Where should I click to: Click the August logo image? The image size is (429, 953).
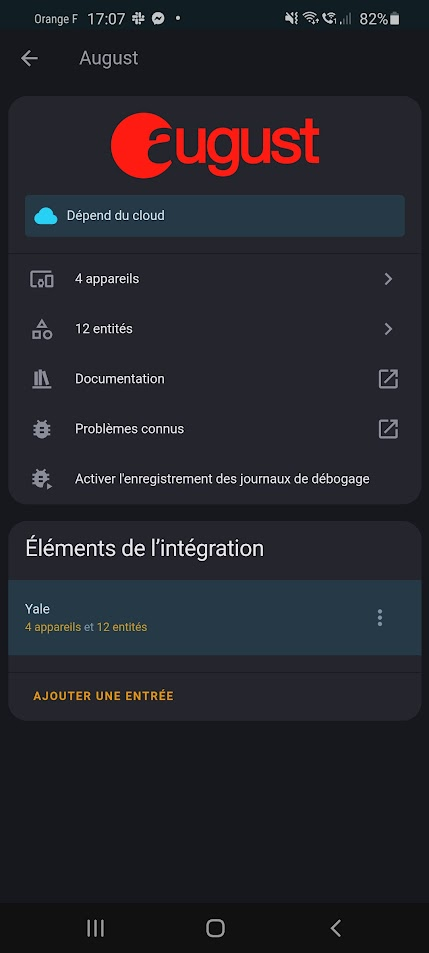[x=214, y=146]
